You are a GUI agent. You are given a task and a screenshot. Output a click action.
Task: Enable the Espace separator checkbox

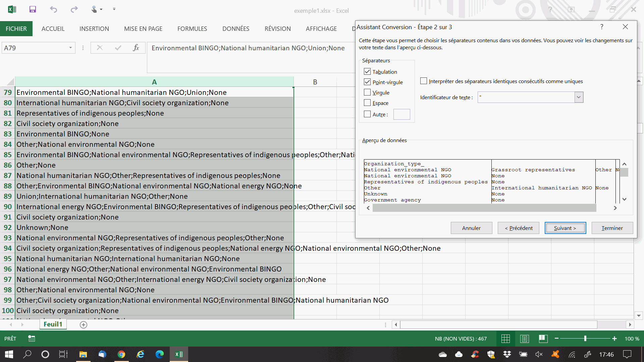pos(367,103)
